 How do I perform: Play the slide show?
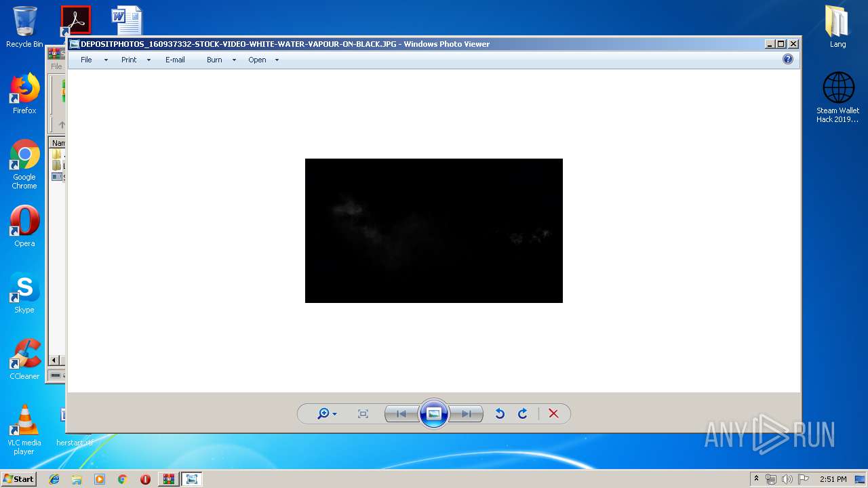point(434,413)
